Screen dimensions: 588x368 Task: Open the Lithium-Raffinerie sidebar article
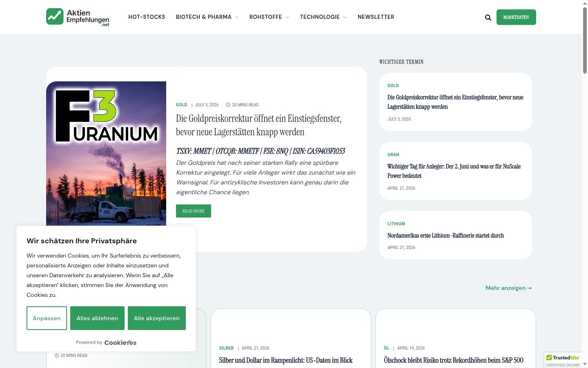[x=445, y=236]
